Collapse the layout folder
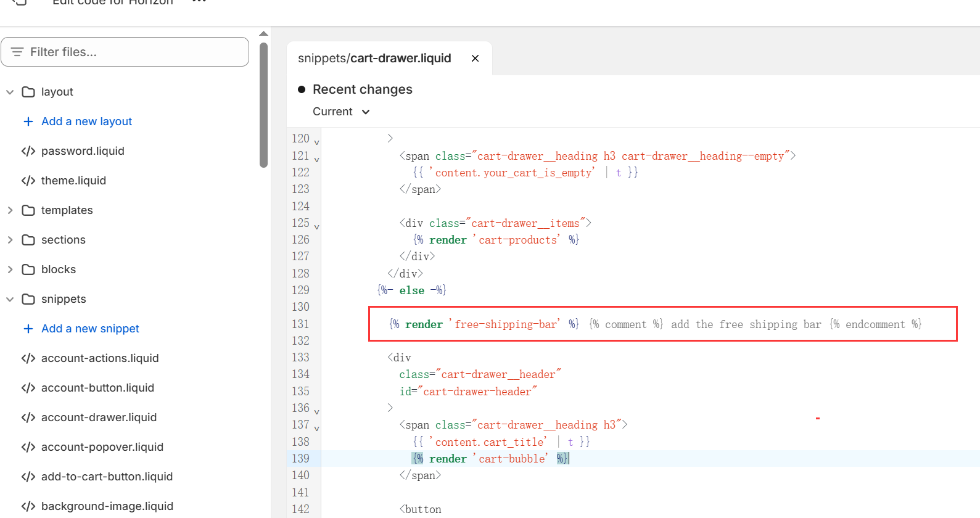980x518 pixels. tap(10, 92)
